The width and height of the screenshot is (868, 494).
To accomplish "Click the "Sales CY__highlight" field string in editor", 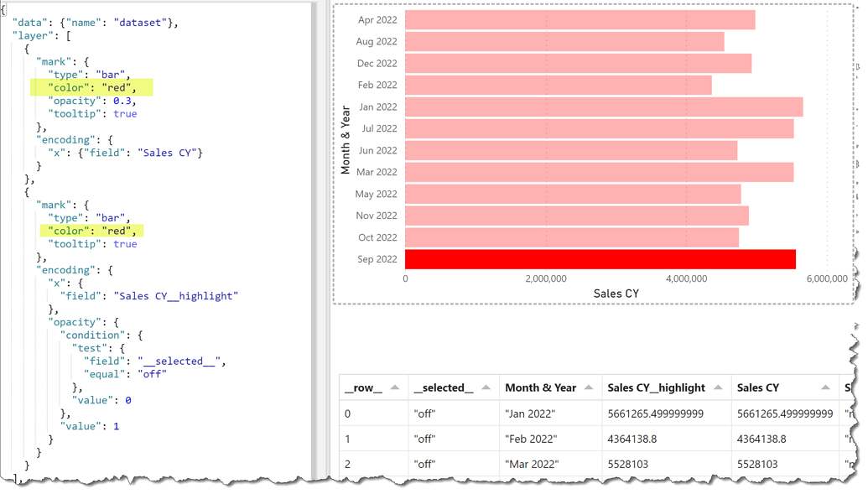I will pyautogui.click(x=176, y=296).
